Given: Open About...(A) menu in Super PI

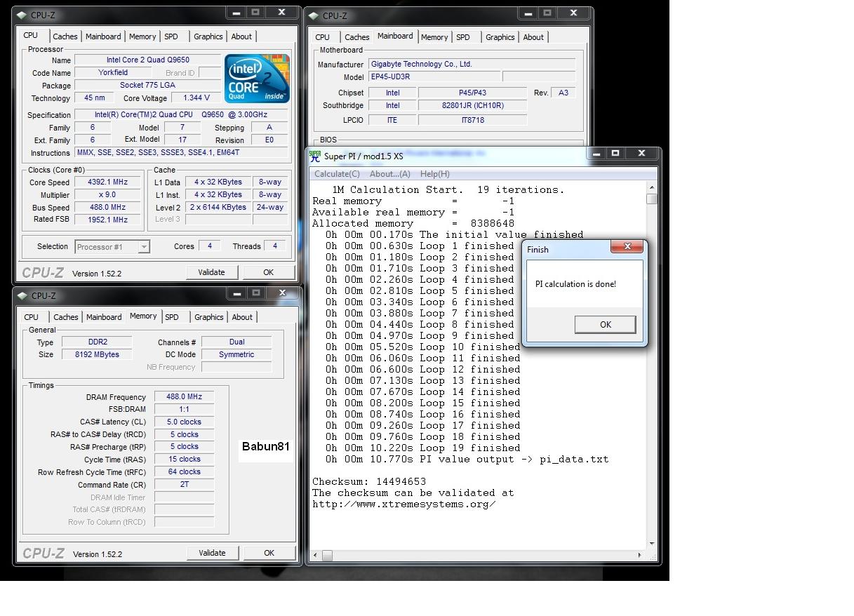Looking at the screenshot, I should (390, 174).
